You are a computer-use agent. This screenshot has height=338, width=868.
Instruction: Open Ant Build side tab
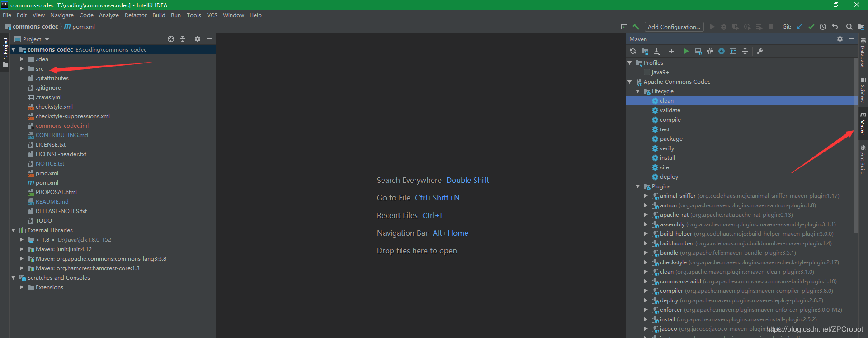click(863, 160)
